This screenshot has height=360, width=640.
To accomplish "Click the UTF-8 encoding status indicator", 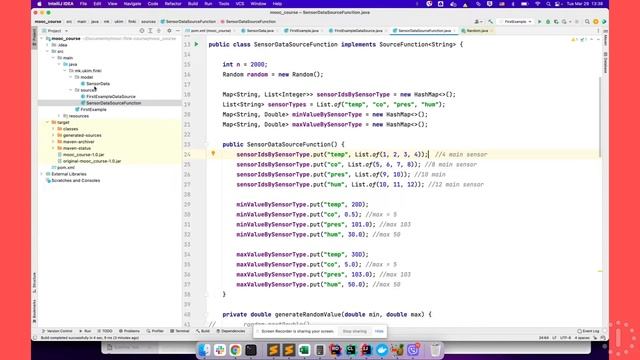I will [565, 338].
